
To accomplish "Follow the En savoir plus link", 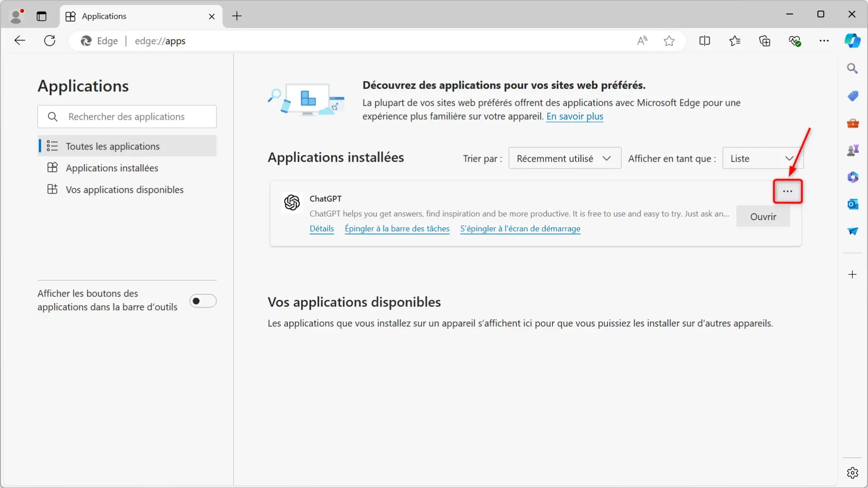I will (575, 117).
